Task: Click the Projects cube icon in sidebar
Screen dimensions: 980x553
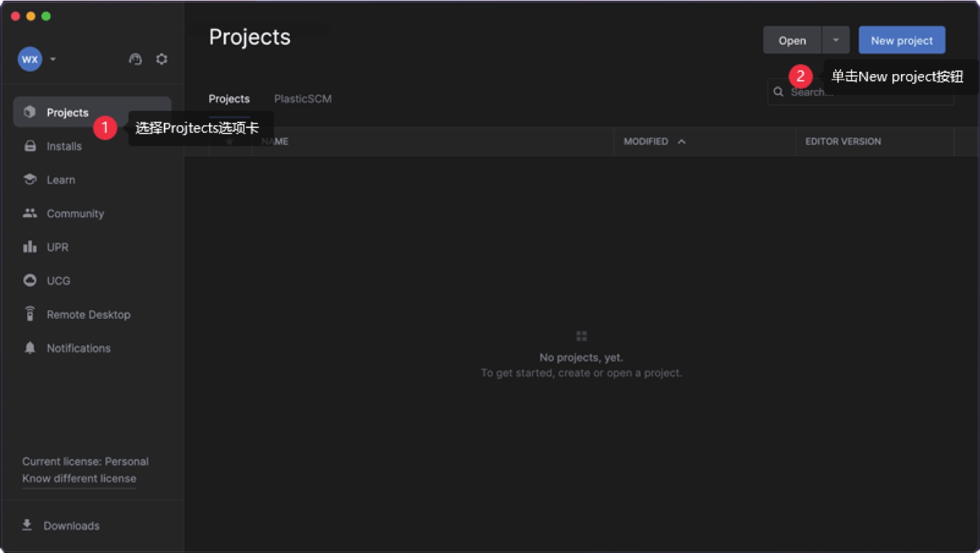Action: [29, 112]
